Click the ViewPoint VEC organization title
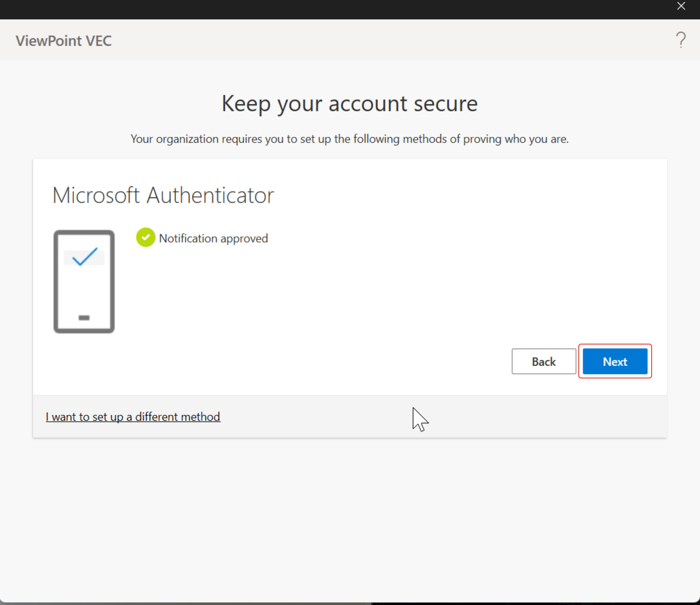This screenshot has width=700, height=605. click(64, 41)
